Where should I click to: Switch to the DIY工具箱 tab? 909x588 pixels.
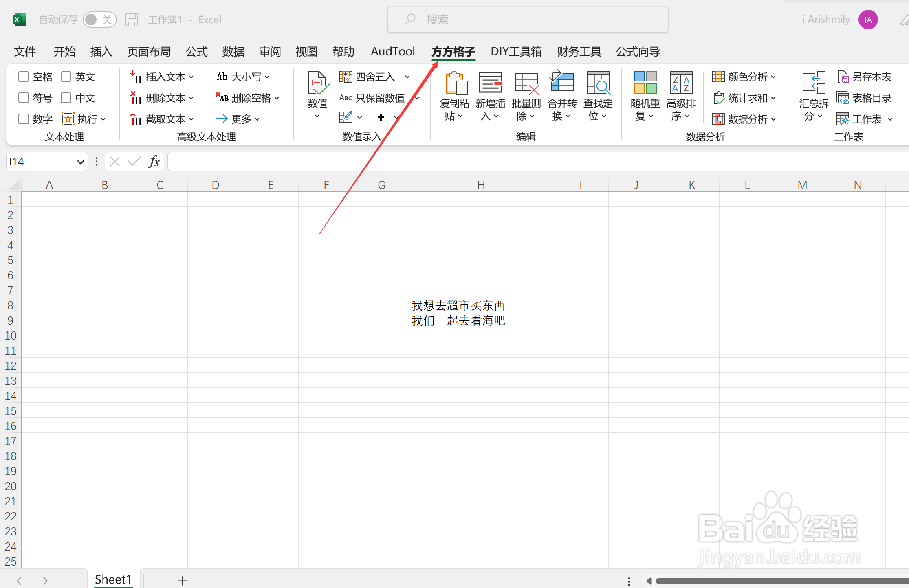[x=516, y=52]
